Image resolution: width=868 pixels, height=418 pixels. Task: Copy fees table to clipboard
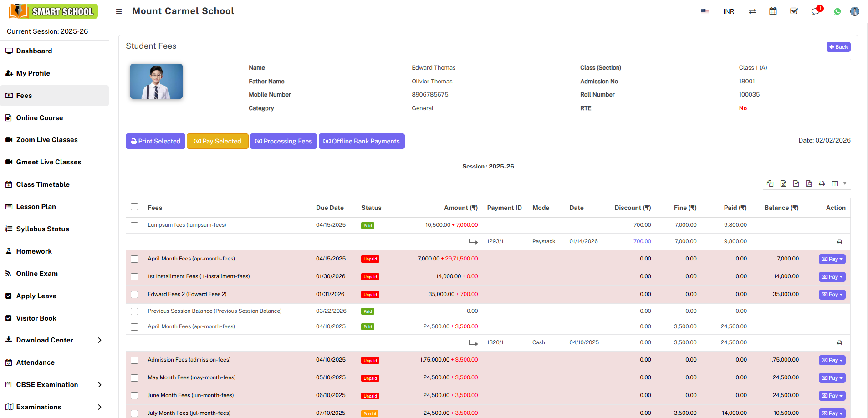click(x=770, y=184)
